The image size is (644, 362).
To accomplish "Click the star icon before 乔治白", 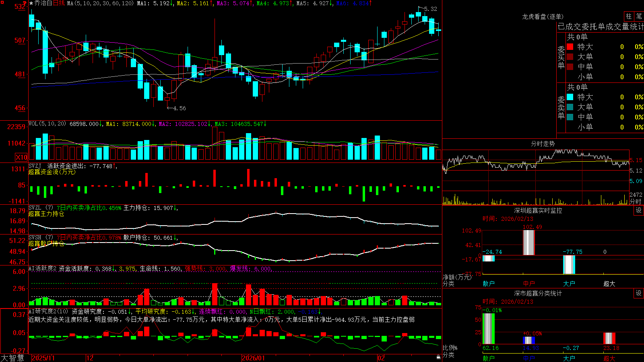I will click(x=31, y=3).
